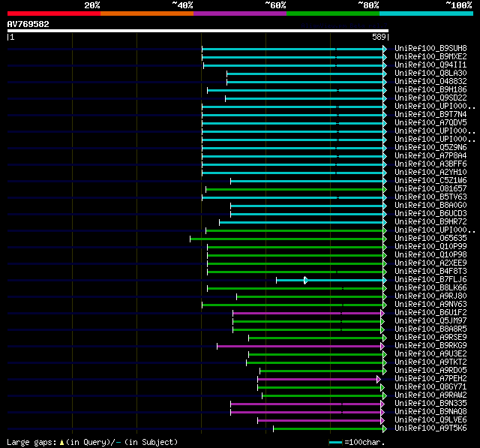Select the UniRef100_A7QDV5 label
This screenshot has width=480, height=448.
430,123
